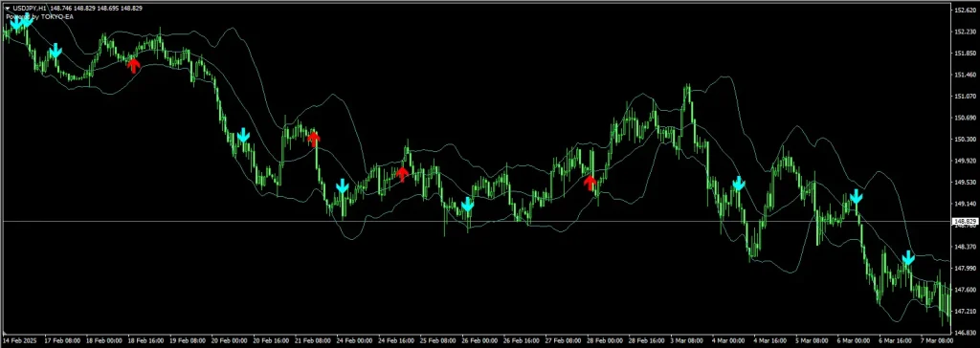Select the red up arrow above 28 Feb 00:00

(590, 183)
